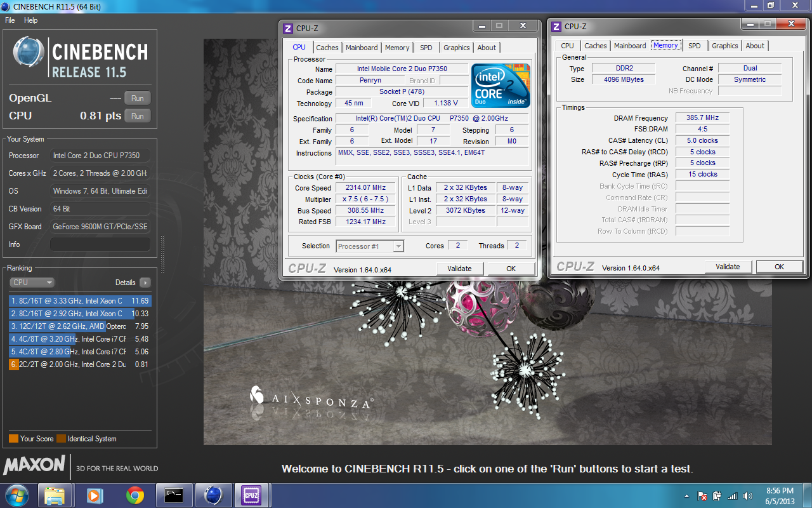Click OK in the left CPU-Z window
The image size is (812, 508).
pos(511,269)
